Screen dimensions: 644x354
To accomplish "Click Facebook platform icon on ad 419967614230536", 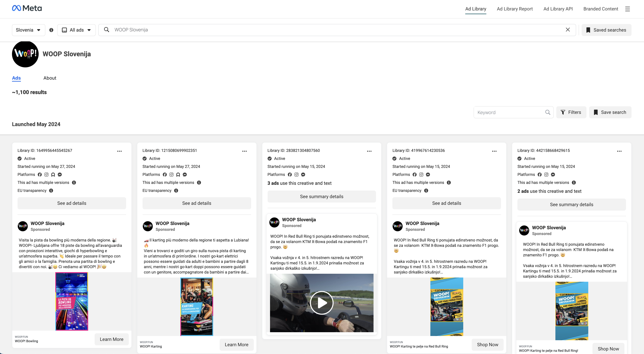I will click(x=415, y=175).
